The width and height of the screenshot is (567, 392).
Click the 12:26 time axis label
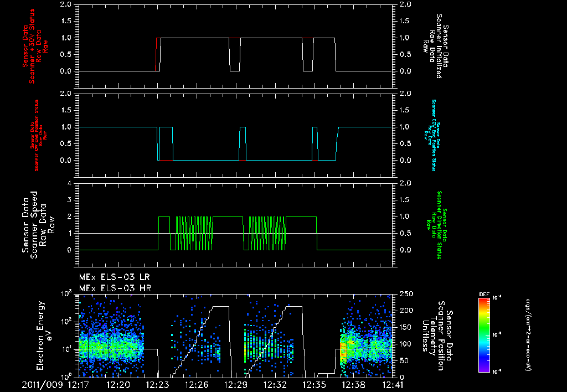(197, 385)
